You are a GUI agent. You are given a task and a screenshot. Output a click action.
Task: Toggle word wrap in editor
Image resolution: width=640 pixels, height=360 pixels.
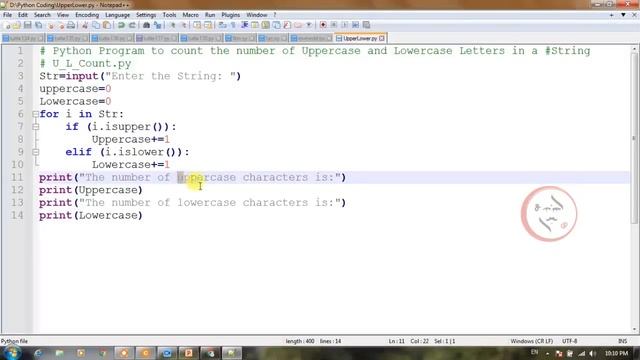tap(222, 25)
